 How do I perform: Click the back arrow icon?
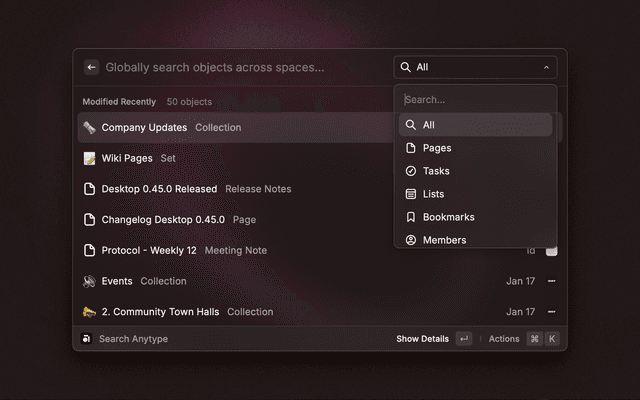[91, 68]
